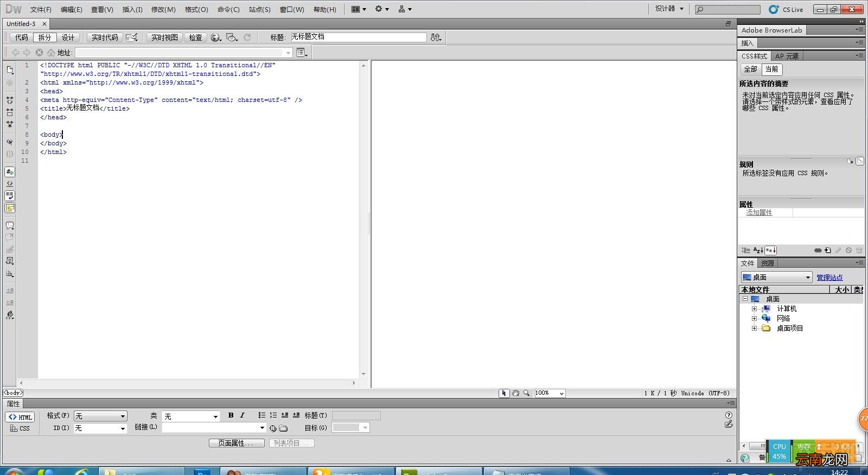Viewport: 868px width, 475px height.
Task: Toggle the HTML properties mode button
Action: pyautogui.click(x=20, y=417)
